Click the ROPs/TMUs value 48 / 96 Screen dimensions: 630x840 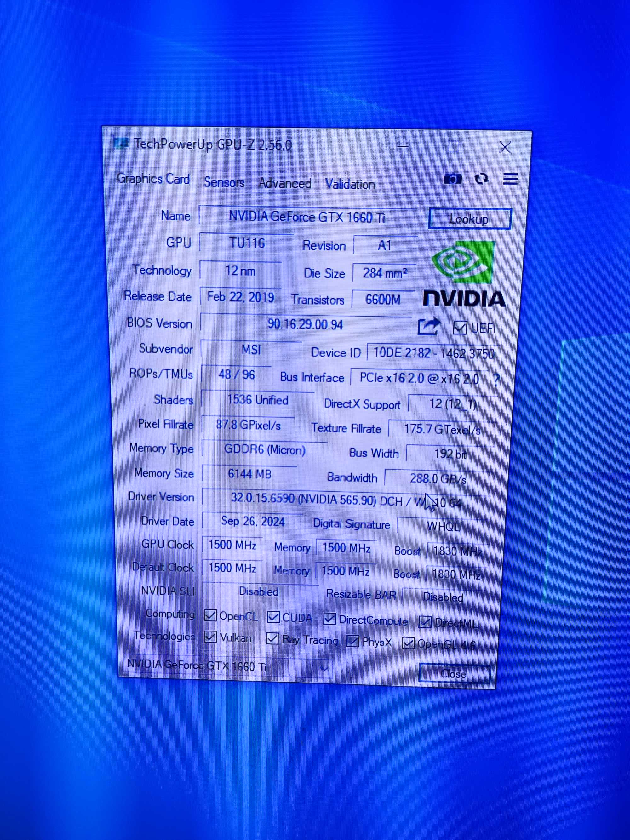pyautogui.click(x=236, y=375)
